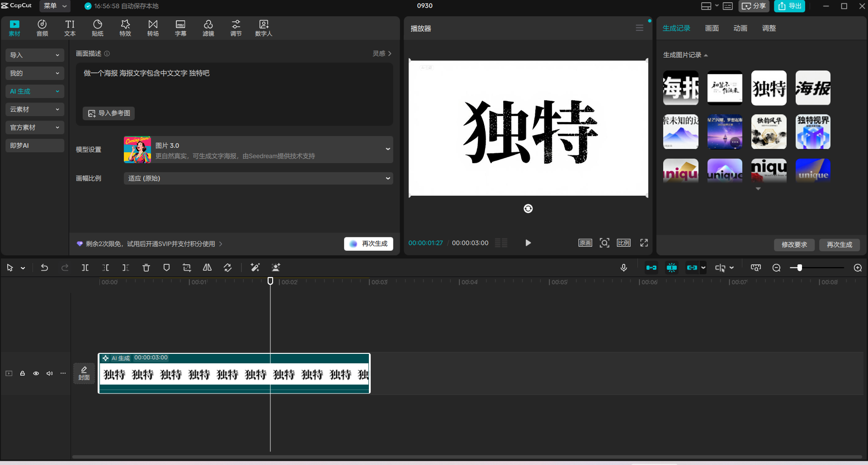Toggle linkage icon in timeline toolbar

click(692, 268)
